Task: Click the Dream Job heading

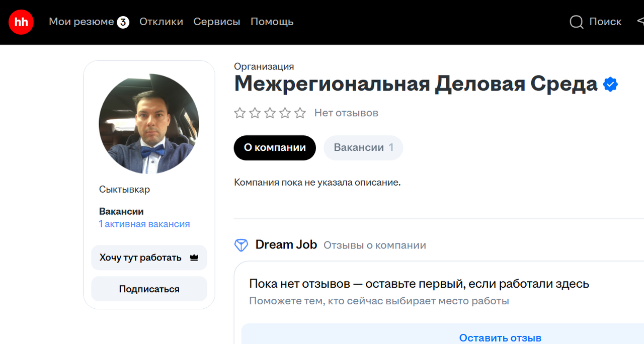Action: 286,245
